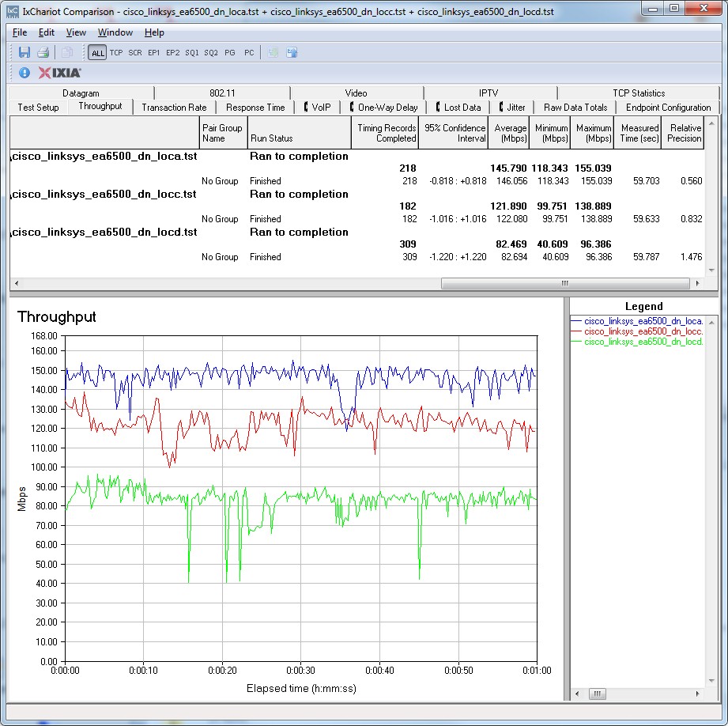Click the Save floppy disk icon
Screen dimensions: 728x726
click(x=25, y=52)
